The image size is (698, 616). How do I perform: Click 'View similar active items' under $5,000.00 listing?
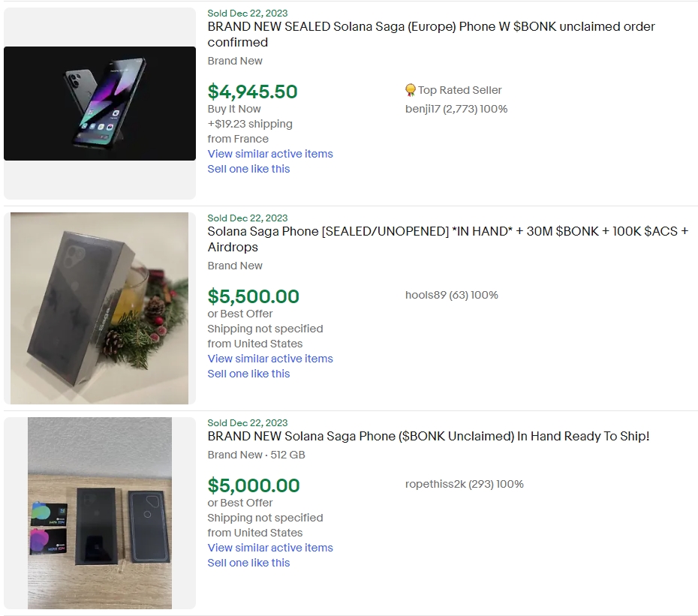[270, 548]
